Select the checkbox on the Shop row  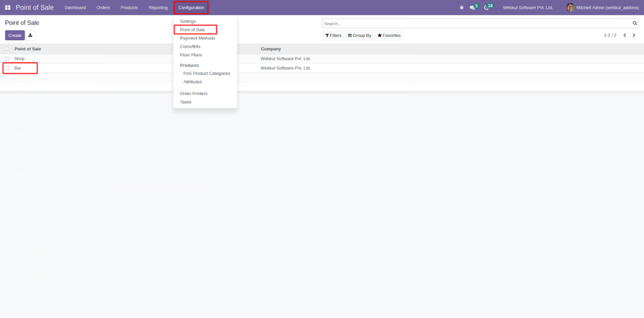point(7,58)
